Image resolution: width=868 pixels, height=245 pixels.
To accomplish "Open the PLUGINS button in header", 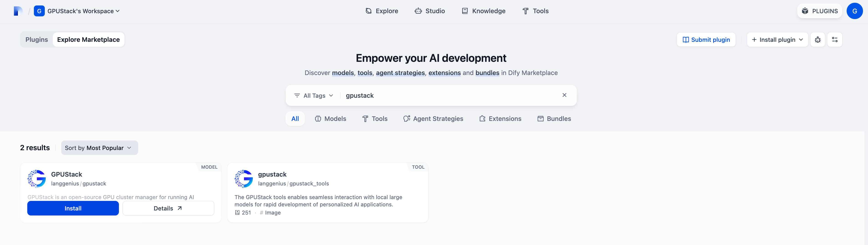I will [820, 11].
